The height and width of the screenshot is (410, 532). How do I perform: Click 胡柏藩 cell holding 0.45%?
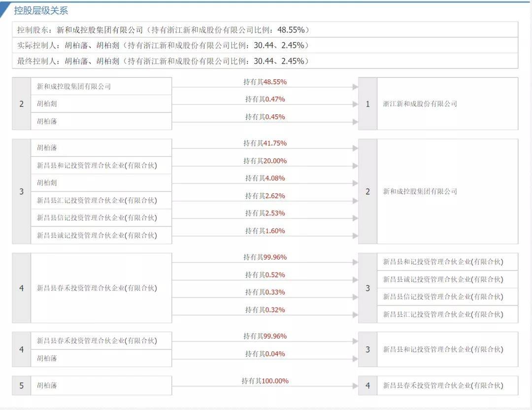(101, 121)
